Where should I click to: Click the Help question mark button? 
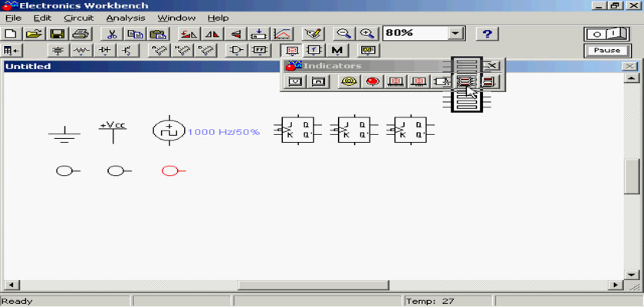pos(488,34)
